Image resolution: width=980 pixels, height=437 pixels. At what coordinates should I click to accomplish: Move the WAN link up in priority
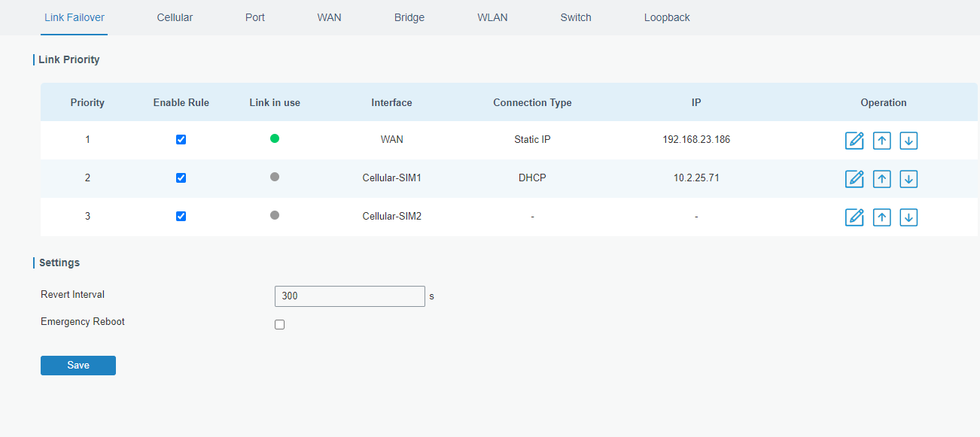(x=881, y=141)
